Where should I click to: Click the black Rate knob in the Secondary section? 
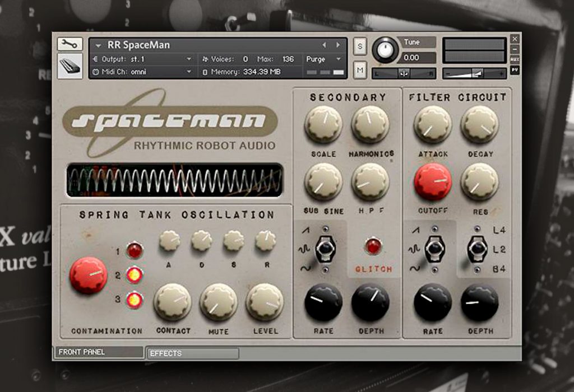click(323, 302)
